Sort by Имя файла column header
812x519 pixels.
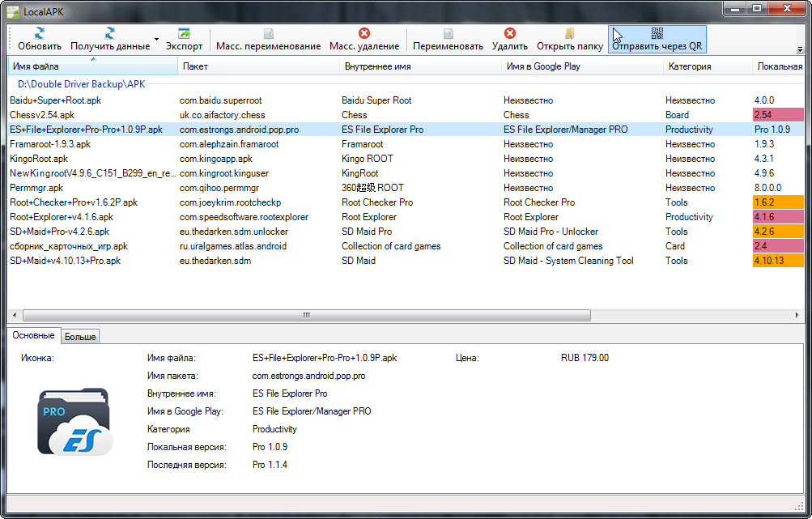point(93,66)
